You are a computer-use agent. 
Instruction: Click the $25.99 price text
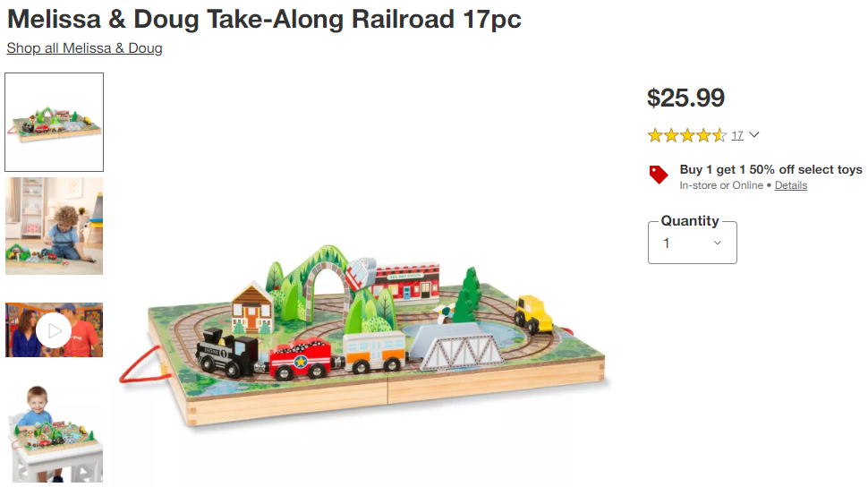click(x=685, y=98)
